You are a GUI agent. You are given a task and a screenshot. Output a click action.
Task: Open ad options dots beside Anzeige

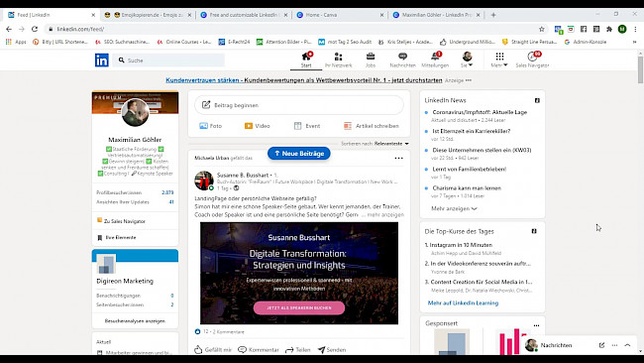(469, 80)
